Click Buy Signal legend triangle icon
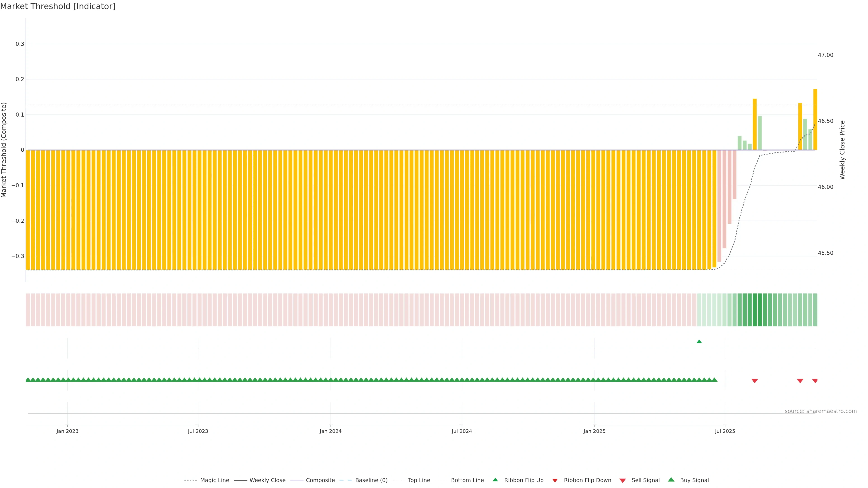This screenshot has width=868, height=488. click(x=671, y=480)
